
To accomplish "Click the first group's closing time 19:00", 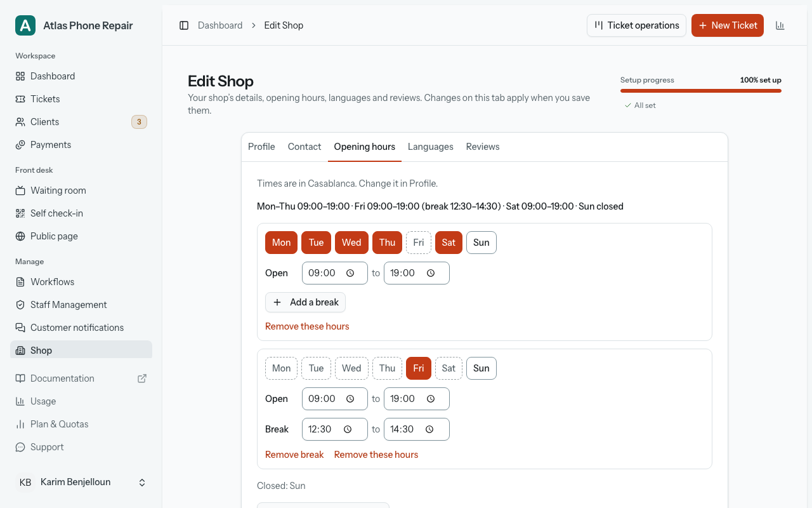I will (417, 273).
